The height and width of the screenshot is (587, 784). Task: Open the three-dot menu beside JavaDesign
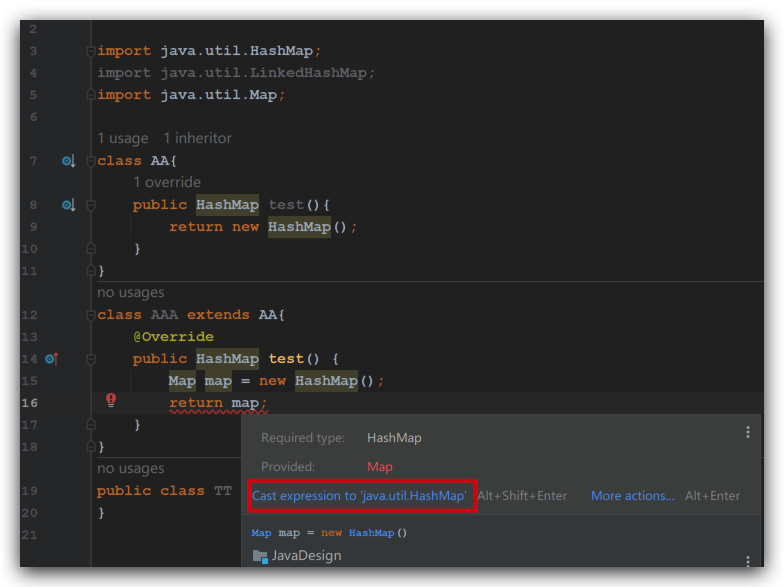coord(748,561)
